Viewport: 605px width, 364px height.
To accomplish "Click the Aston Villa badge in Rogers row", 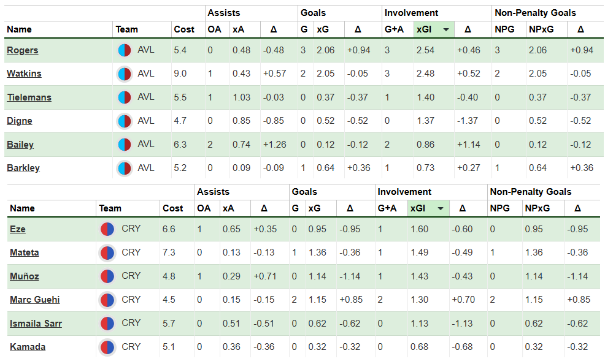I will [125, 50].
